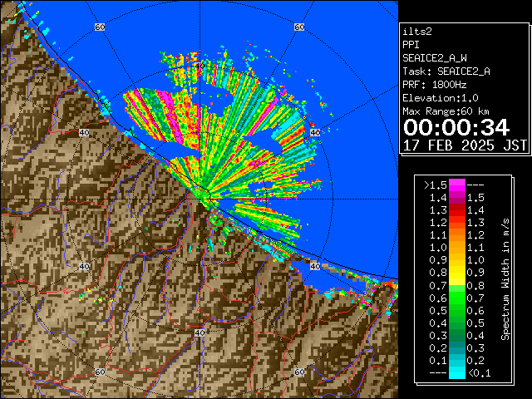Click the '>1.5' legend label

(x=436, y=185)
